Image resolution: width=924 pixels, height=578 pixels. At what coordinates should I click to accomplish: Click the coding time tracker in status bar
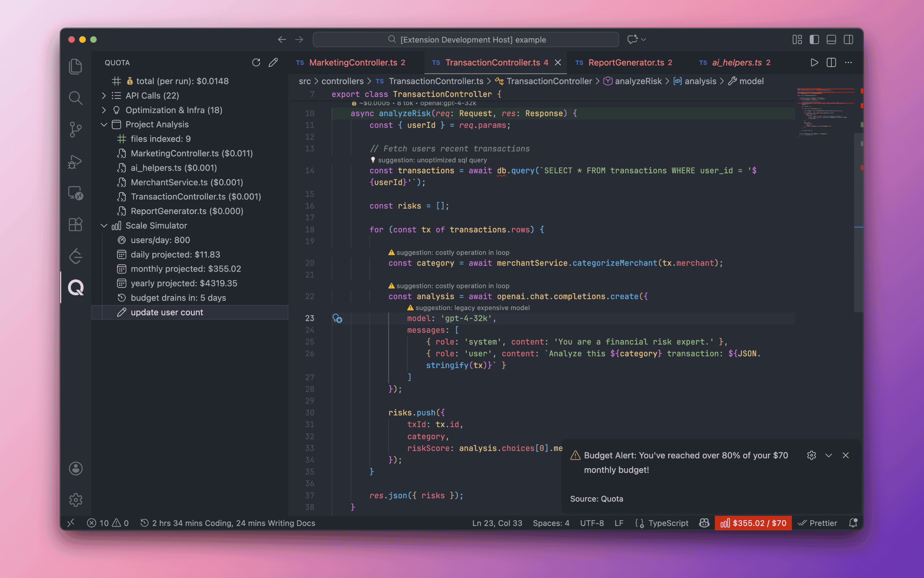coord(228,522)
